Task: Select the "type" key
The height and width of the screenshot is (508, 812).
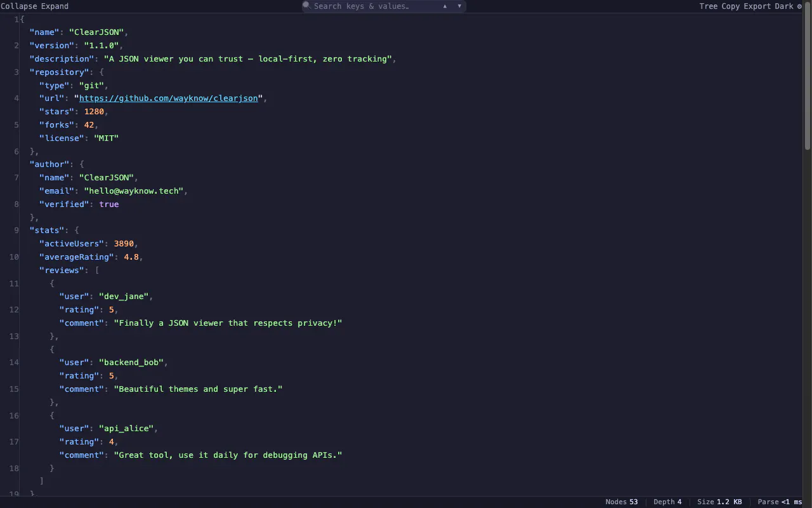Action: [55, 85]
